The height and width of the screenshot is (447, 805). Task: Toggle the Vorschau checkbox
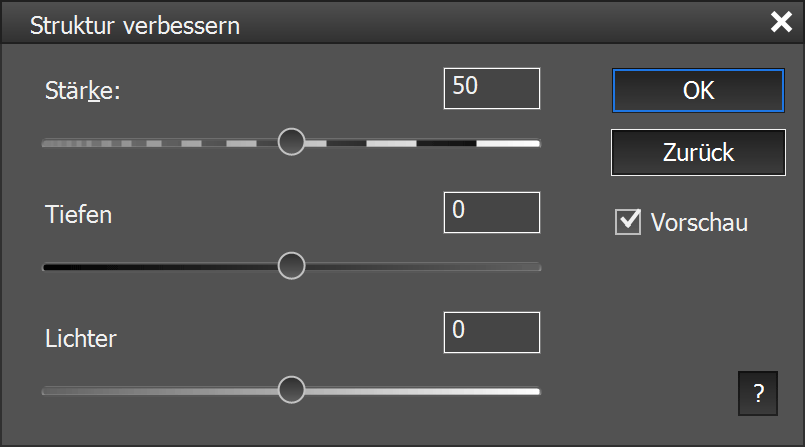[628, 222]
